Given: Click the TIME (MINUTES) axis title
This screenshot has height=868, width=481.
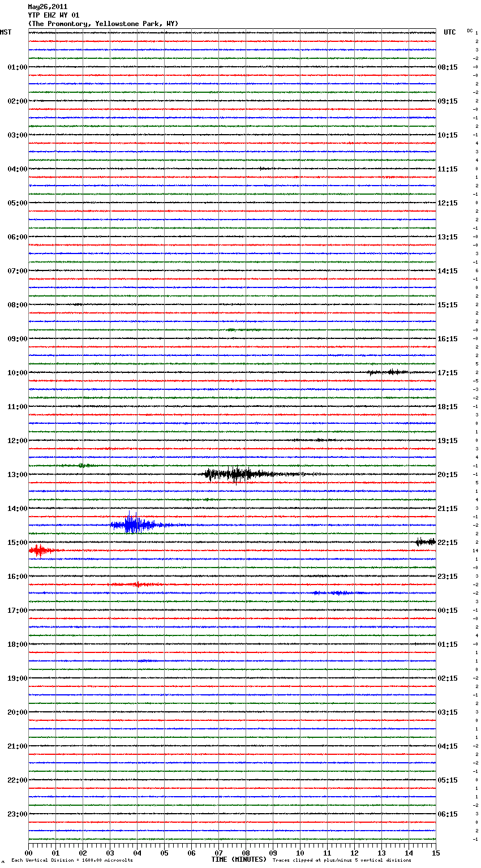Looking at the screenshot, I should click(x=239, y=860).
